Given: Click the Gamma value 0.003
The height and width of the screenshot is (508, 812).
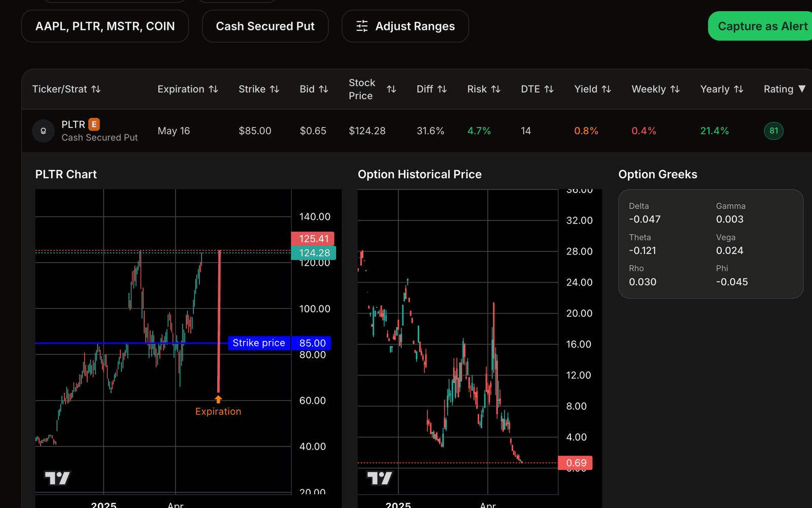Looking at the screenshot, I should [730, 219].
